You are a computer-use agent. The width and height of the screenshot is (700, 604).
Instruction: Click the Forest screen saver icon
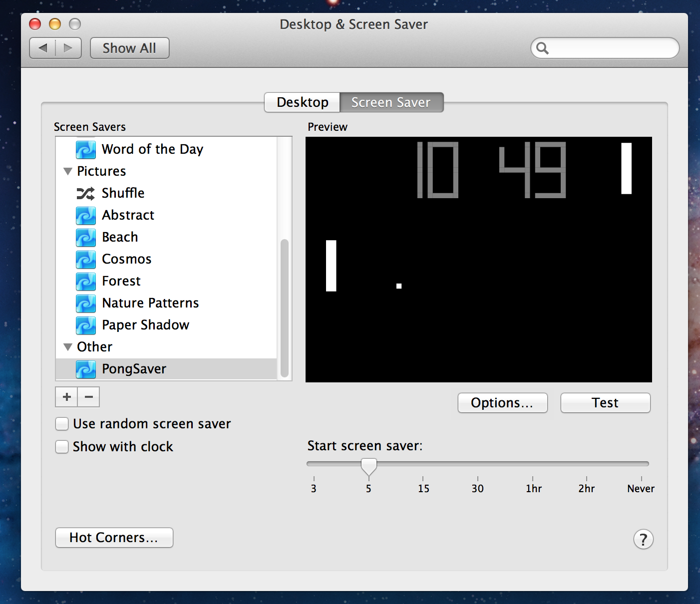86,281
